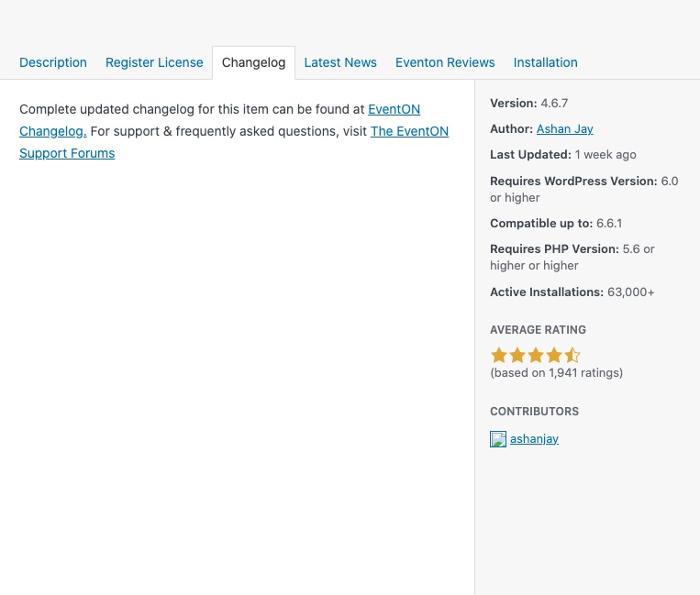The image size is (700, 595).
Task: Select the Changelog tab
Action: pyautogui.click(x=253, y=62)
